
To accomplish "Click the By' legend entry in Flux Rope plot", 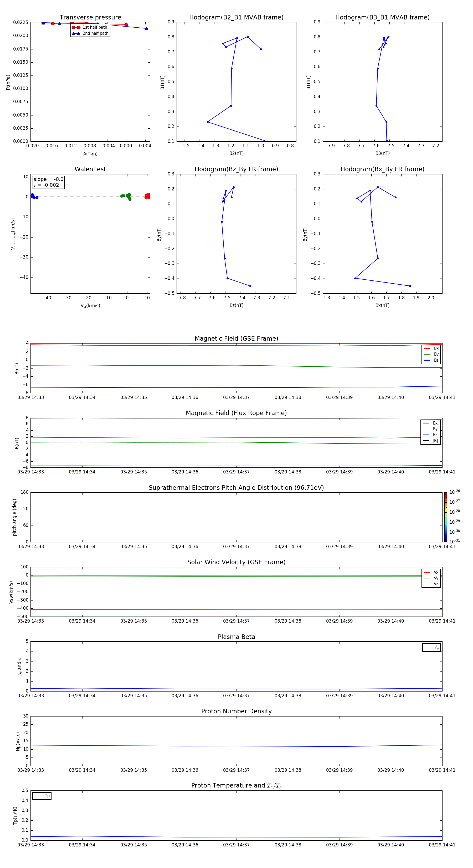I will click(431, 429).
